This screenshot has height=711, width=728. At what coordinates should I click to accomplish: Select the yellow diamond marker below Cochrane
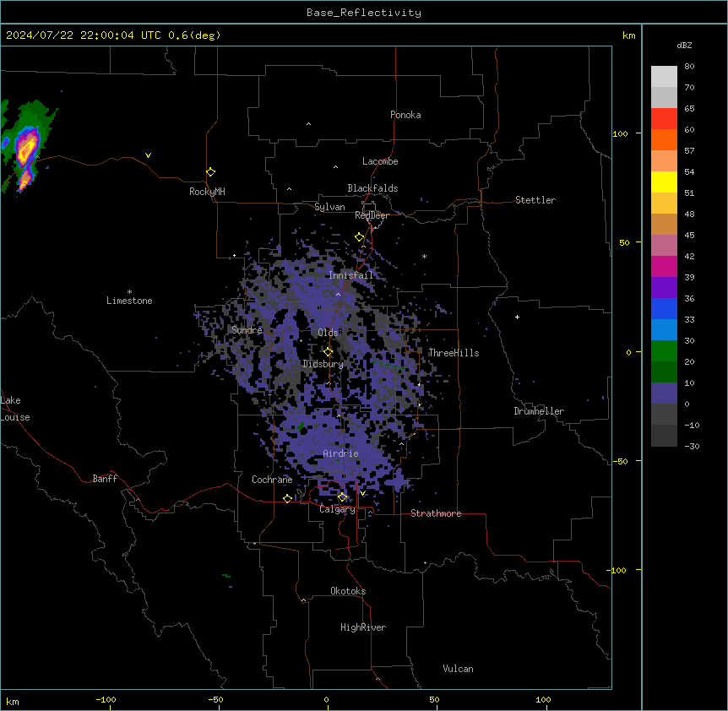[x=287, y=498]
